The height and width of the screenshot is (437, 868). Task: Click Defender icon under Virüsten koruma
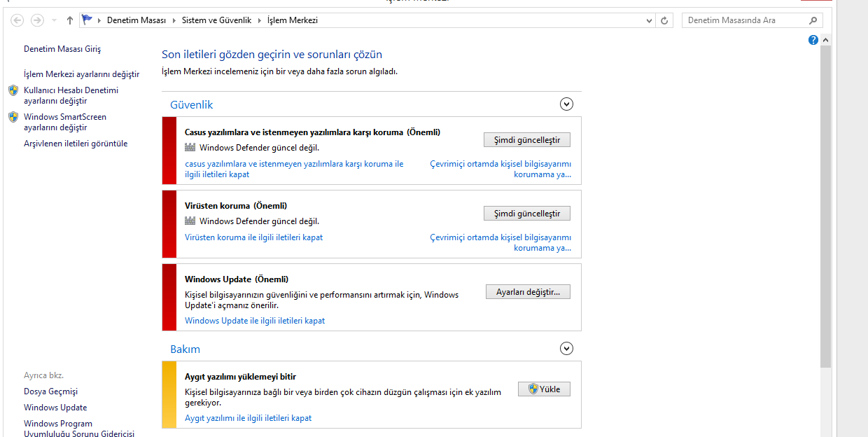pyautogui.click(x=190, y=221)
